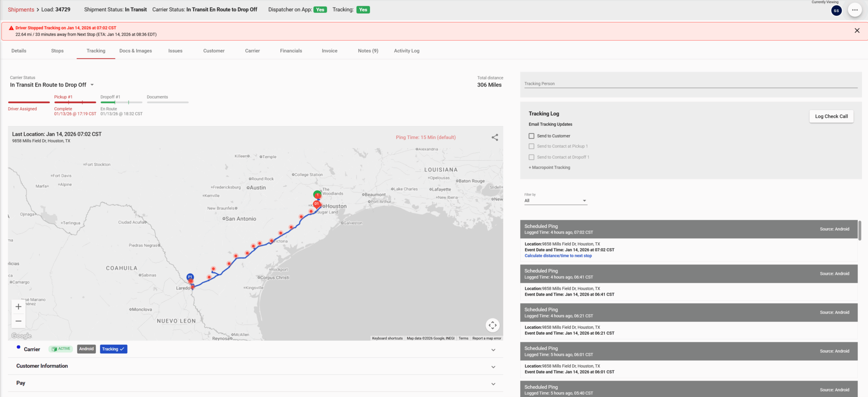Screen dimensions: 868x397
Task: Zoom in on the map
Action: coord(18,307)
